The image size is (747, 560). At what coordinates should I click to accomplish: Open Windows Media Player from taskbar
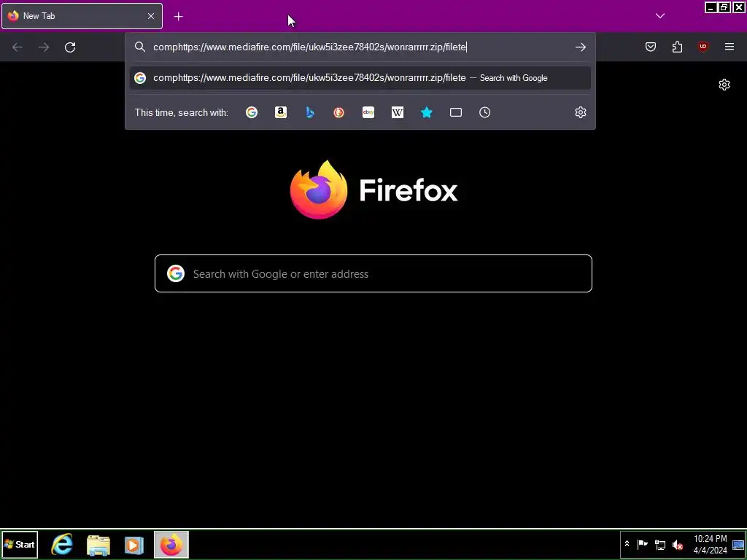pos(134,545)
